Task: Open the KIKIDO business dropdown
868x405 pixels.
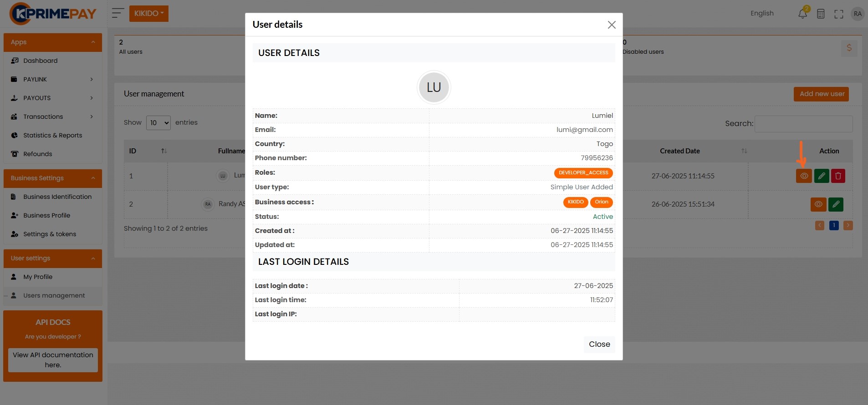Action: tap(149, 14)
